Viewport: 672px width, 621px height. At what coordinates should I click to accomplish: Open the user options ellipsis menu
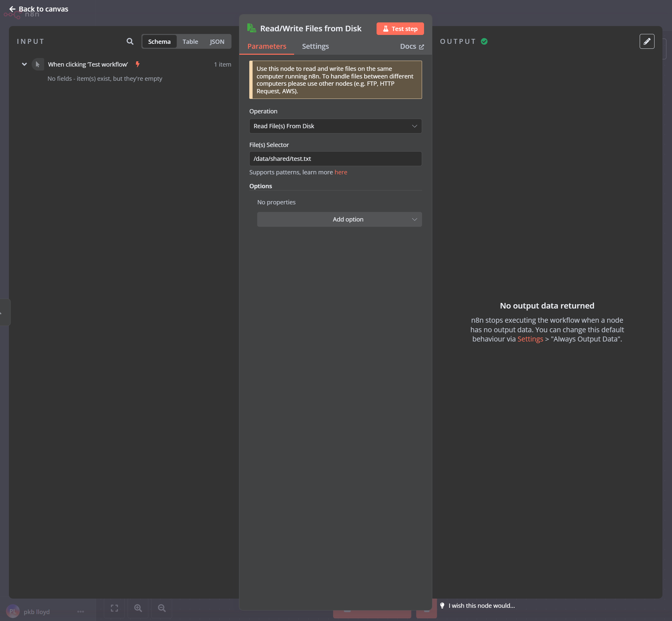[81, 611]
